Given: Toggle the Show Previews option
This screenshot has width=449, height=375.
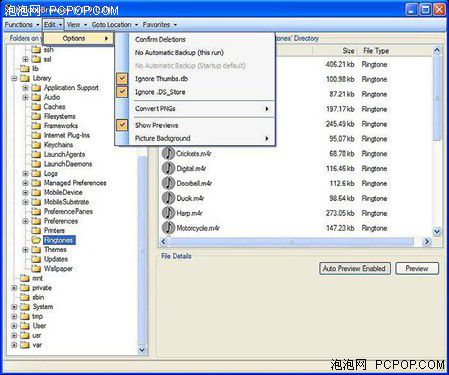Looking at the screenshot, I should 195,125.
